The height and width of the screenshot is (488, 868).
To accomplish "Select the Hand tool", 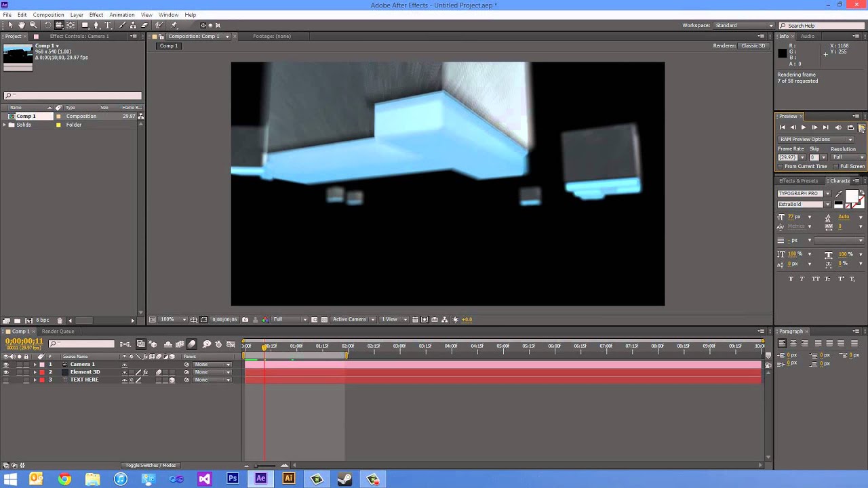I will click(22, 25).
